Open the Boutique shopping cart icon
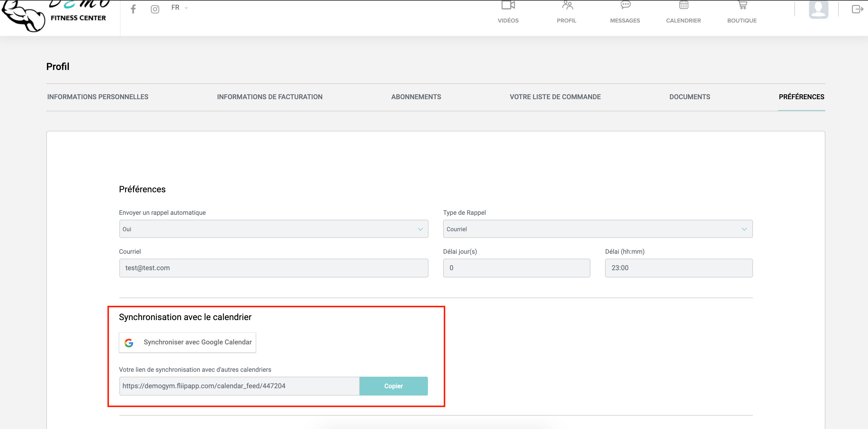The image size is (868, 429). (742, 5)
